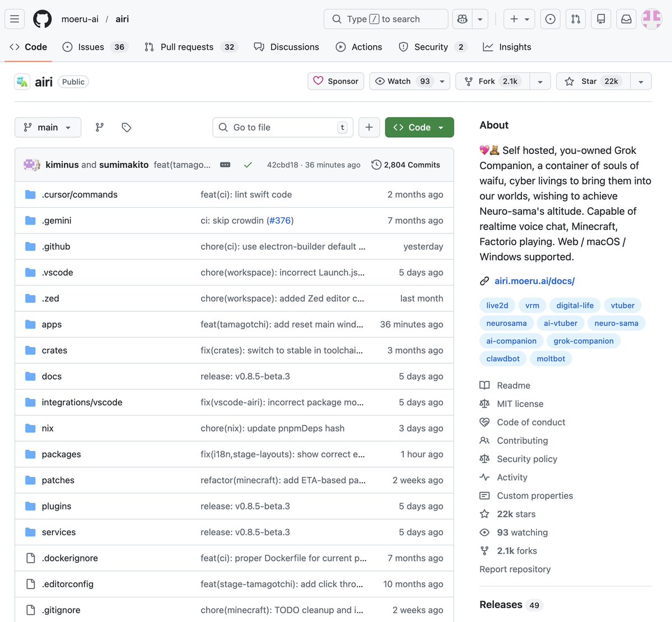Expand the Copilot dropdown arrow
The height and width of the screenshot is (622, 672).
480,19
